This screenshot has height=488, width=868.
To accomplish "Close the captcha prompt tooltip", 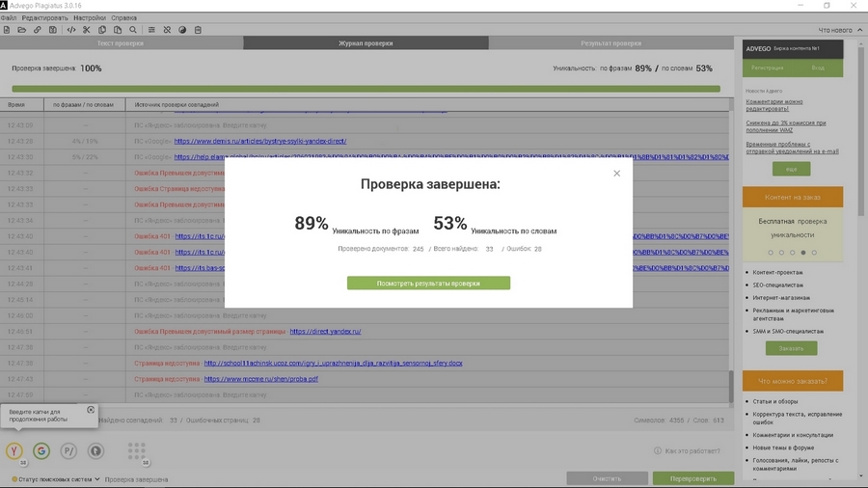I will [91, 410].
